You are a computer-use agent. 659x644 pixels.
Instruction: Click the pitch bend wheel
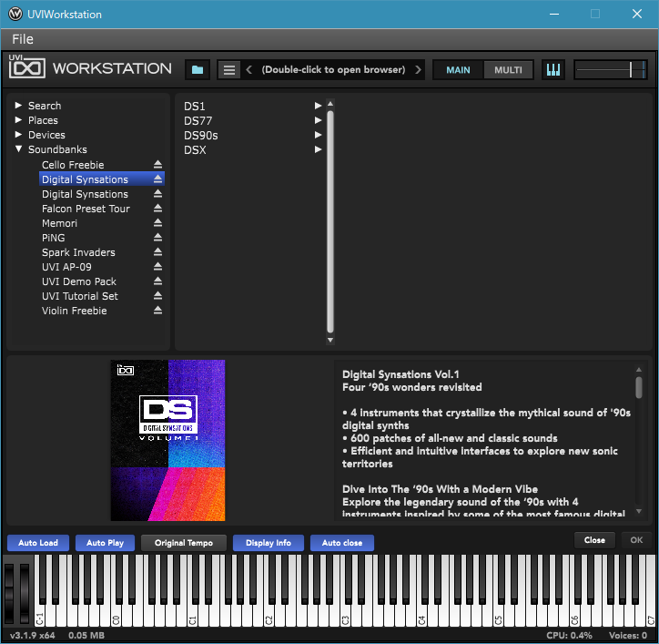coord(9,593)
